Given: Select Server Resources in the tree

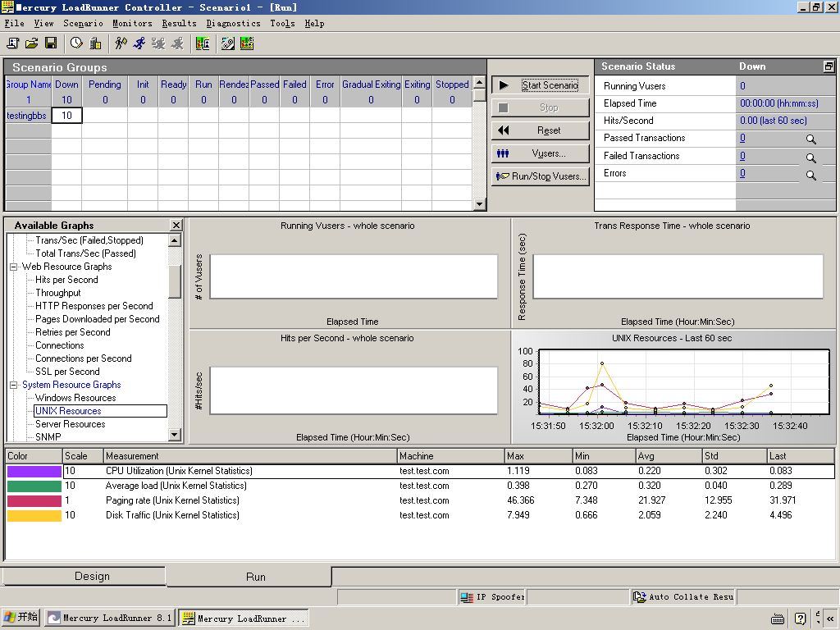Looking at the screenshot, I should click(71, 424).
